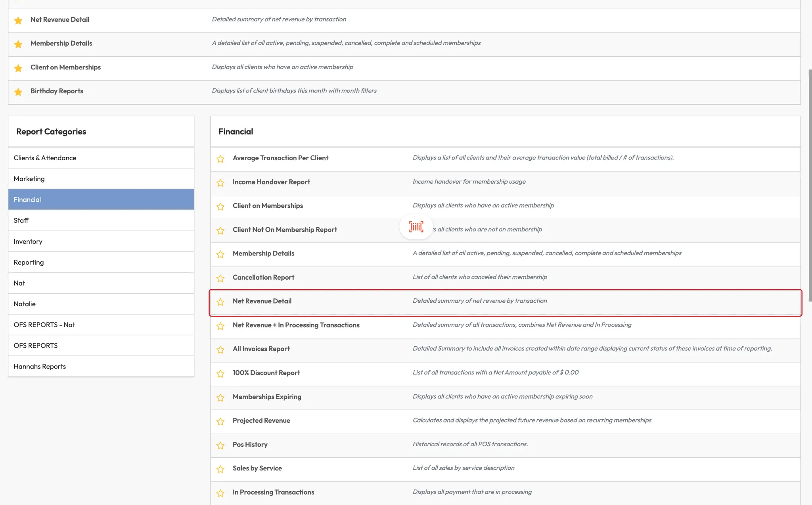Viewport: 812px width, 505px height.
Task: Open the Marketing report category
Action: 29,179
